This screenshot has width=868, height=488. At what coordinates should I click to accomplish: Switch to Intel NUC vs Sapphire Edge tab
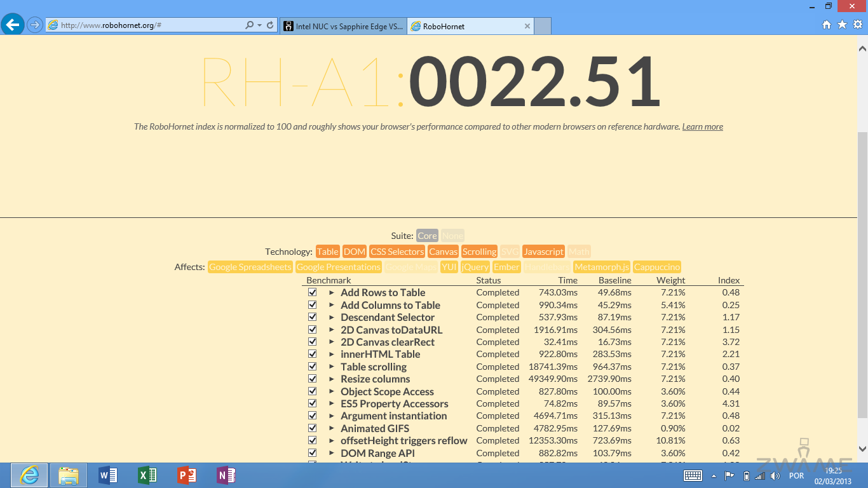(342, 26)
